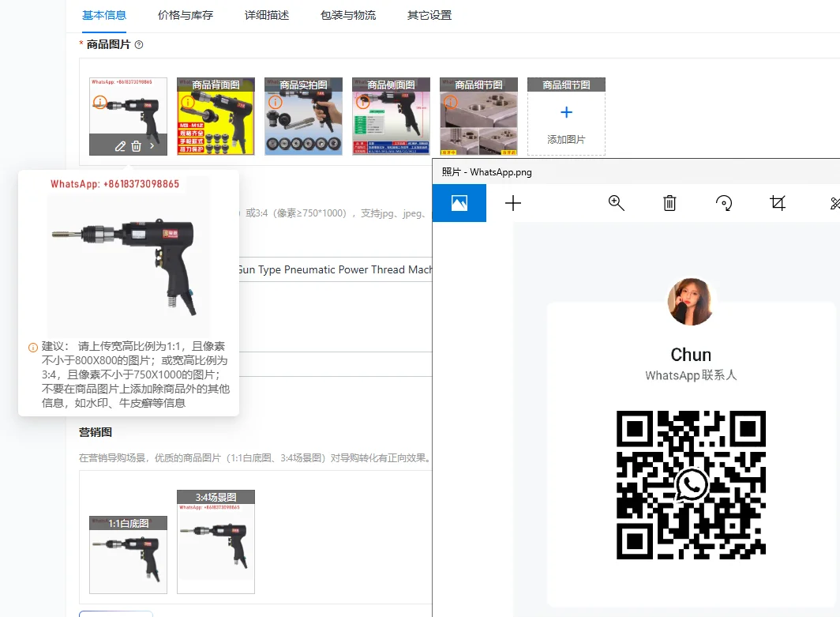Viewport: 840px width, 617px height.
Task: Select the 商品侧面图 thumbnail
Action: coord(391,116)
